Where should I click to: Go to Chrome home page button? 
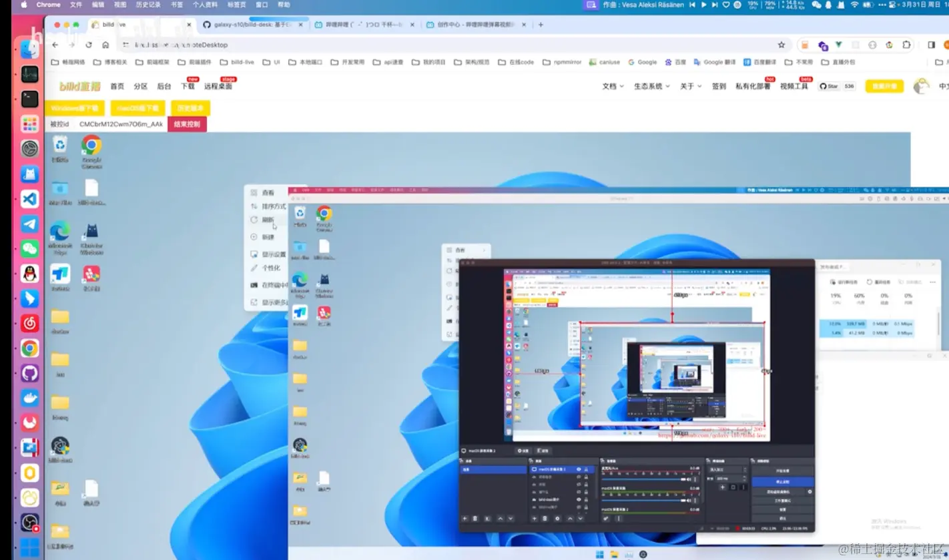pyautogui.click(x=105, y=45)
